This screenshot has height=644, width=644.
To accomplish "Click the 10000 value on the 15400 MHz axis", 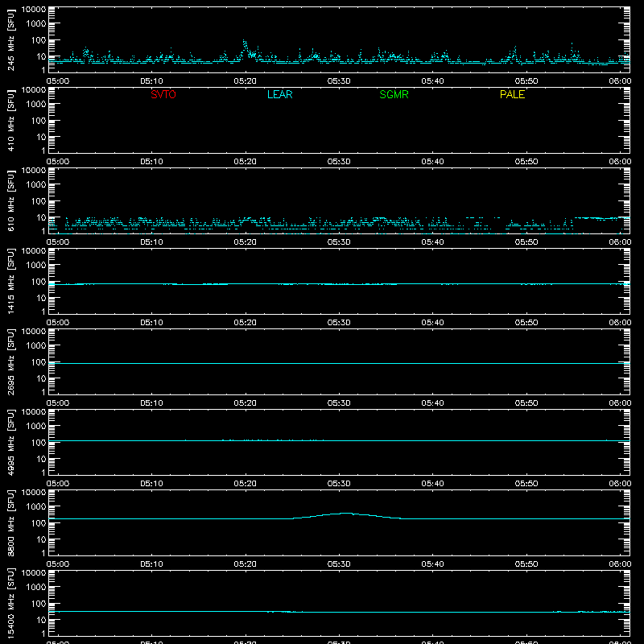I will pos(34,573).
